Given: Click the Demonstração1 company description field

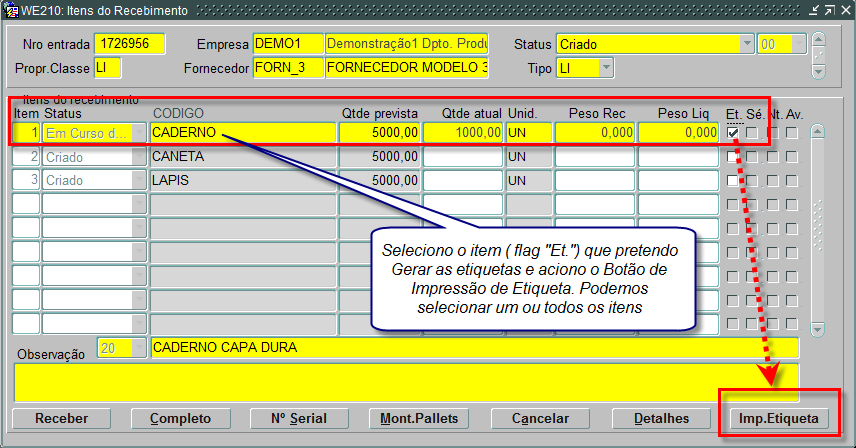Looking at the screenshot, I should [x=407, y=44].
